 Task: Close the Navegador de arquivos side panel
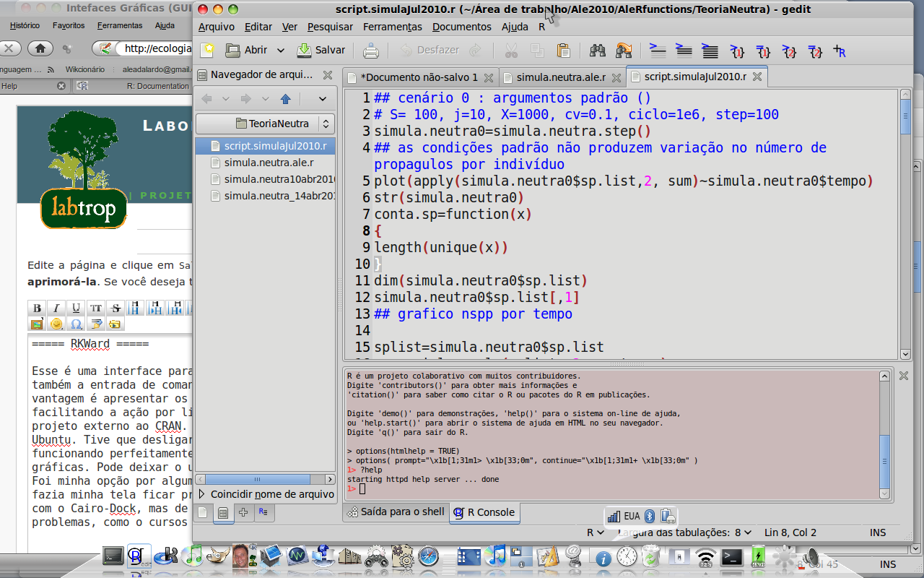(328, 74)
